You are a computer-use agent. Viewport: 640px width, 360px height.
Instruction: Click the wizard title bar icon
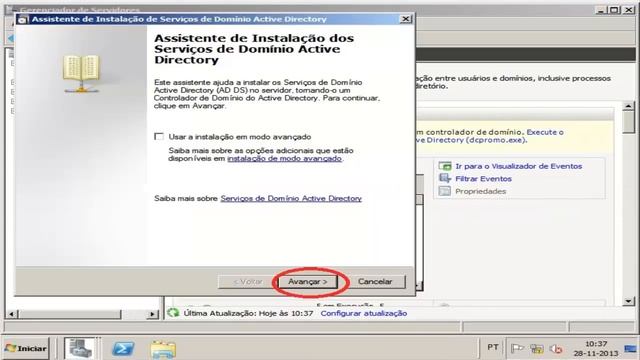click(x=23, y=19)
